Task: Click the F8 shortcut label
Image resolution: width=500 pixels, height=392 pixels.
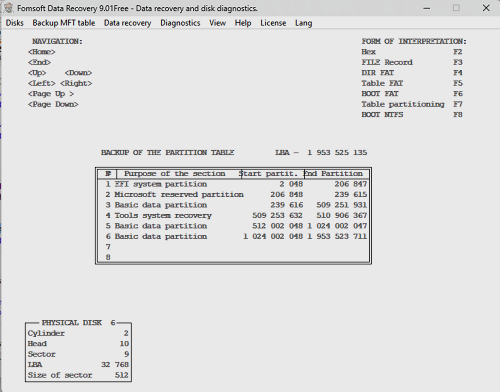Action: (458, 115)
